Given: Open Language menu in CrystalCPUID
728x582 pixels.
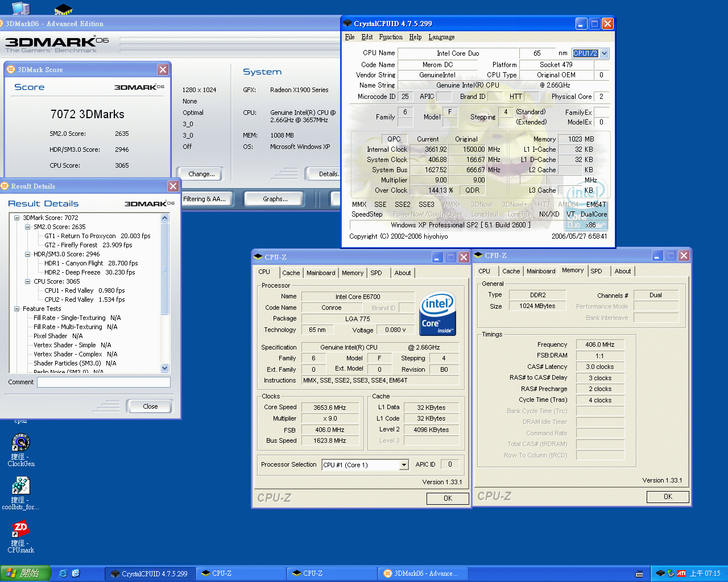Looking at the screenshot, I should coord(441,37).
